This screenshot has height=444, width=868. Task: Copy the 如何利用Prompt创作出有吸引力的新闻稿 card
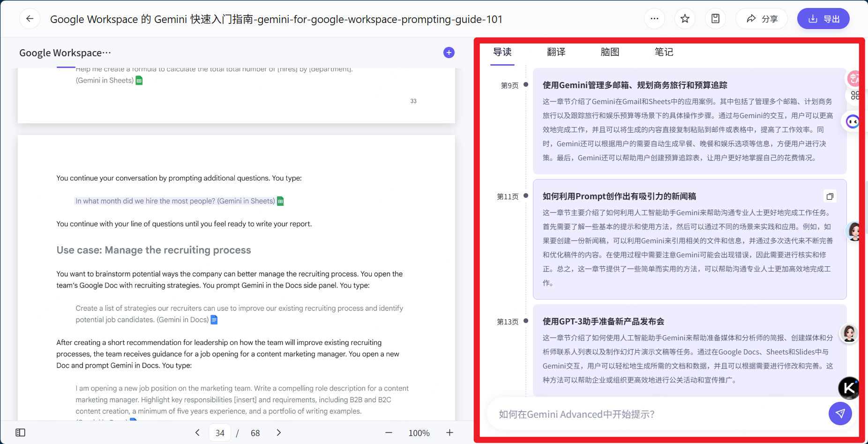tap(830, 196)
